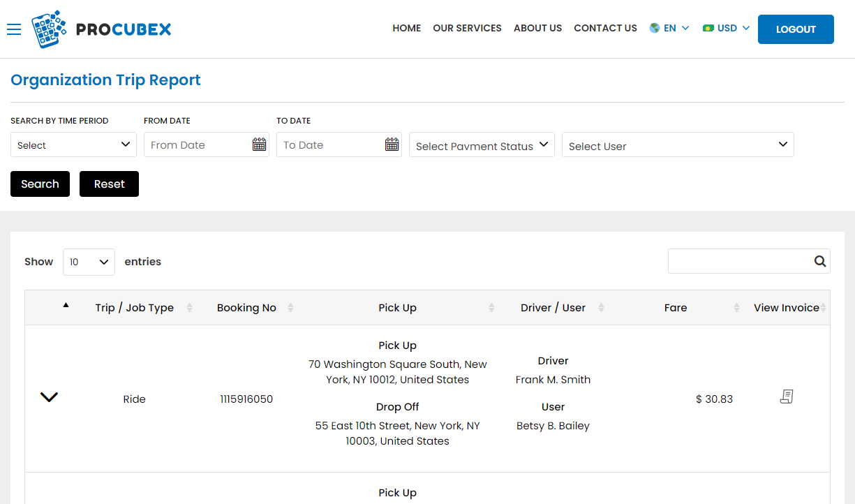
Task: Open the Select User dropdown
Action: coord(677,144)
